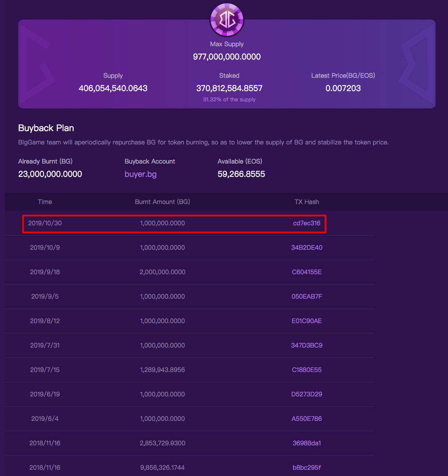Open TX hash 34B2DE40
Screen dimensions: 448x476
307,248
